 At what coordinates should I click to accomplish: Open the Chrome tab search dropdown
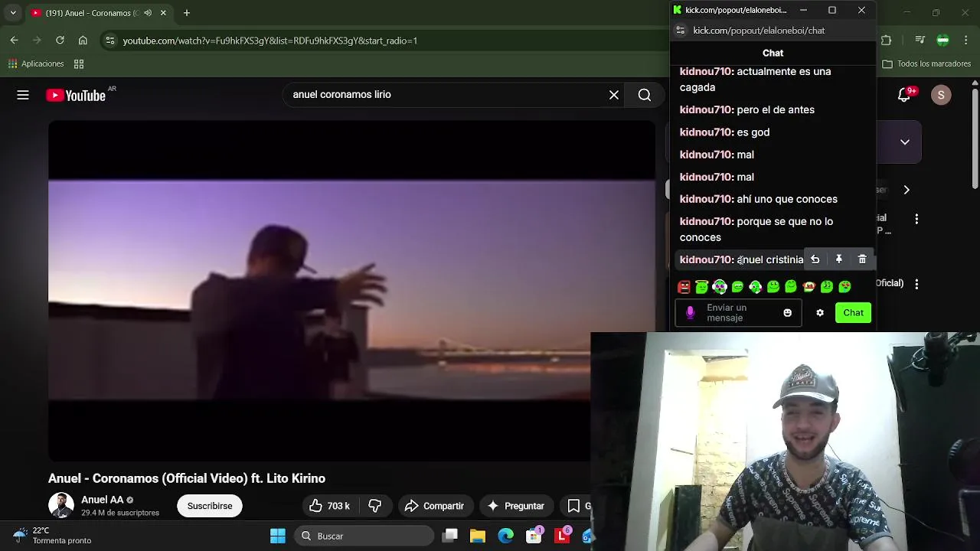[x=13, y=13]
